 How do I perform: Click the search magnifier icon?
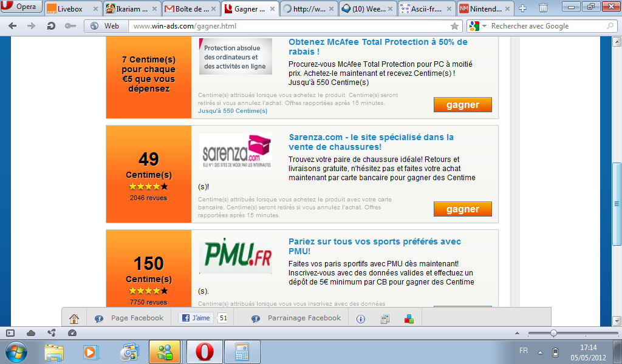[610, 25]
